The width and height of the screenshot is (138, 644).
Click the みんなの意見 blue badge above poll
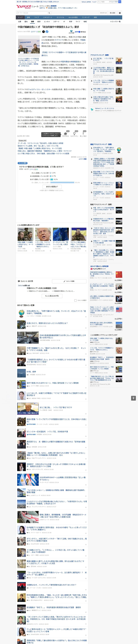23,163
